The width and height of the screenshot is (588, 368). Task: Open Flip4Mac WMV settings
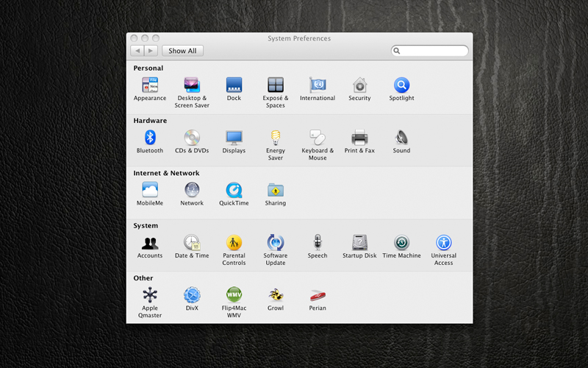pos(234,295)
